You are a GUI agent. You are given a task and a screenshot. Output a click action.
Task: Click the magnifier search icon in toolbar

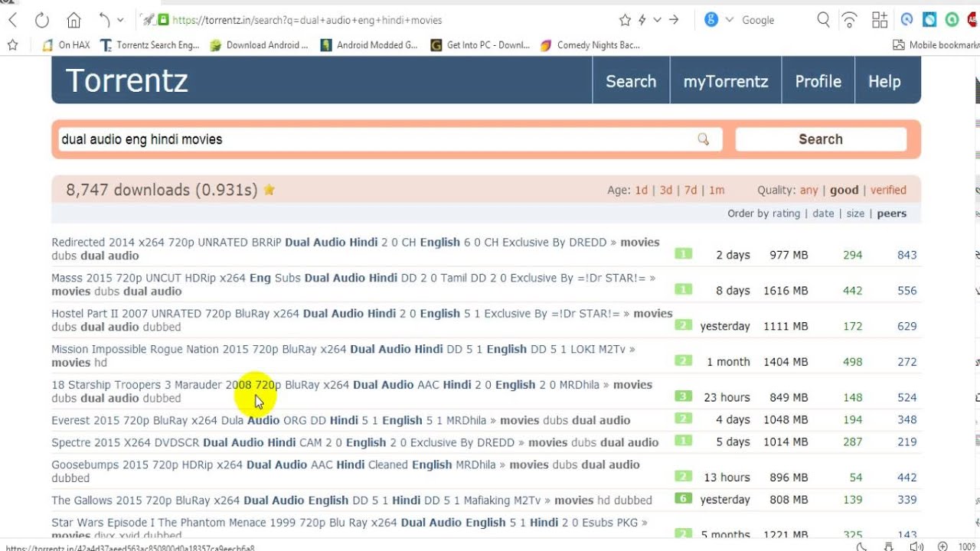tap(824, 20)
